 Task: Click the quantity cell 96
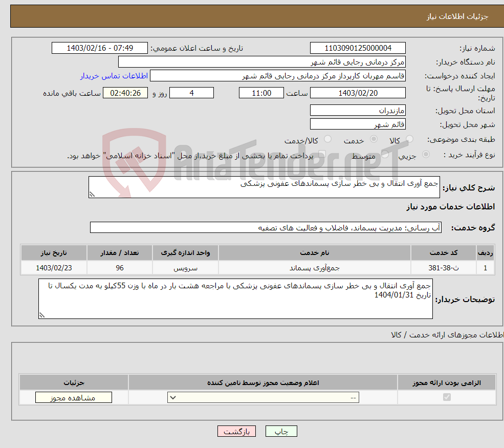[x=120, y=268]
